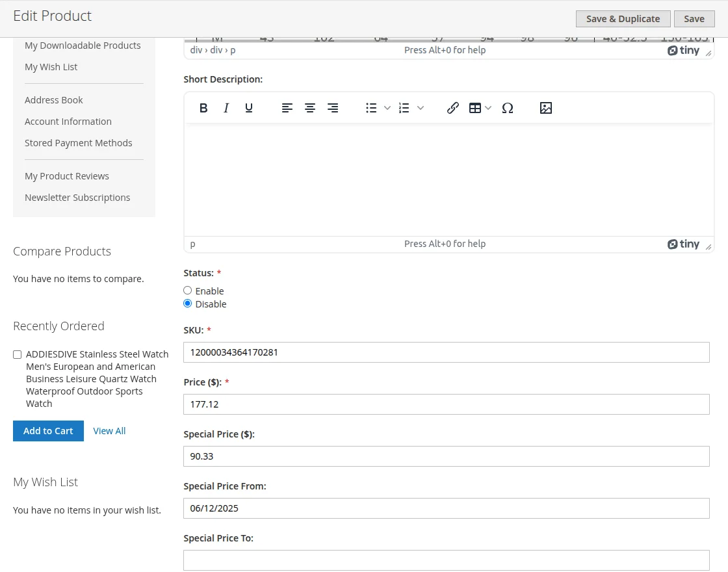Viewport: 728px width, 572px height.
Task: Expand the table options dropdown
Action: pyautogui.click(x=488, y=108)
